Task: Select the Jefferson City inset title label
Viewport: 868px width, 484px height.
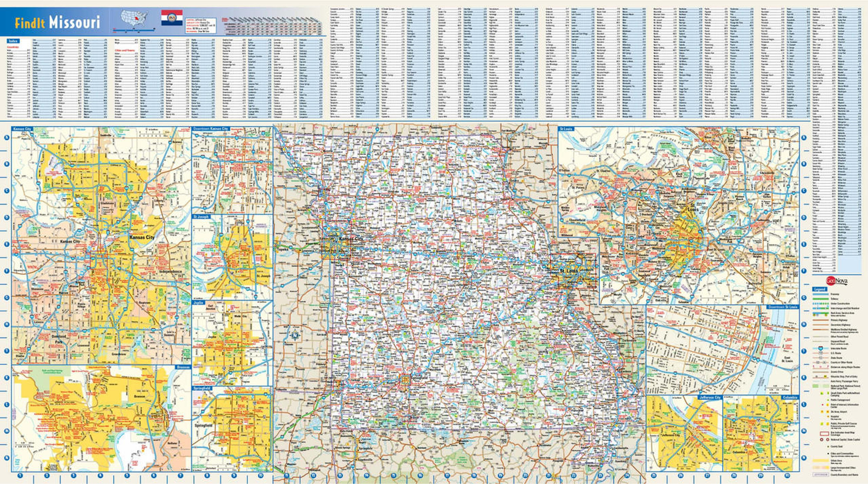Action: point(710,397)
